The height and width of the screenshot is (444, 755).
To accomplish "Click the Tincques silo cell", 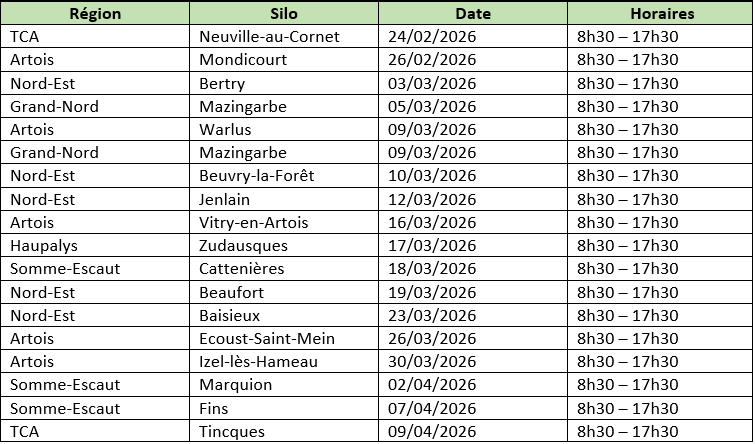I will pos(232,432).
